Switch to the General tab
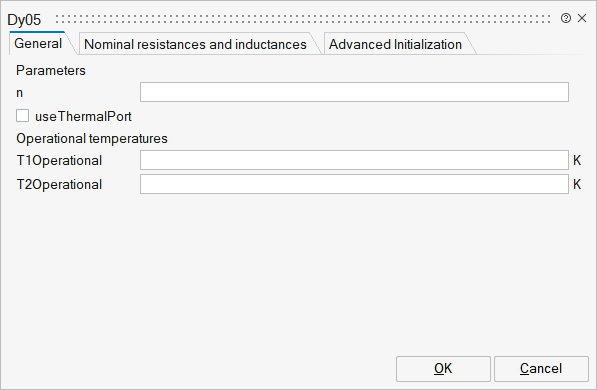Image resolution: width=597 pixels, height=390 pixels. point(38,43)
